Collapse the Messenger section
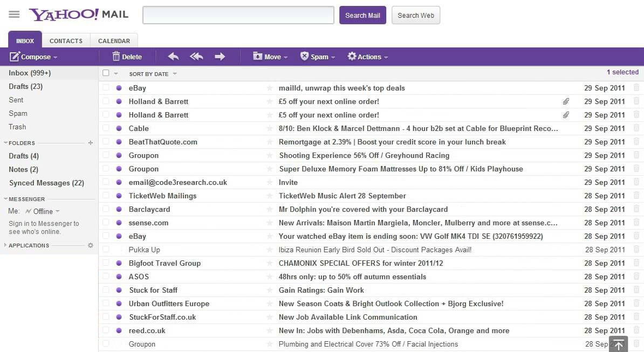 [6, 199]
